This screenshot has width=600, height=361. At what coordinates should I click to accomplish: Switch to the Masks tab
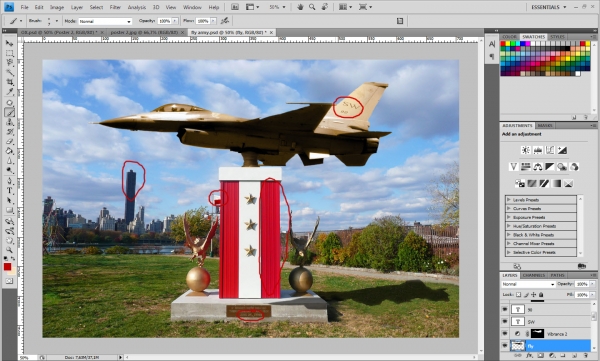tap(545, 126)
